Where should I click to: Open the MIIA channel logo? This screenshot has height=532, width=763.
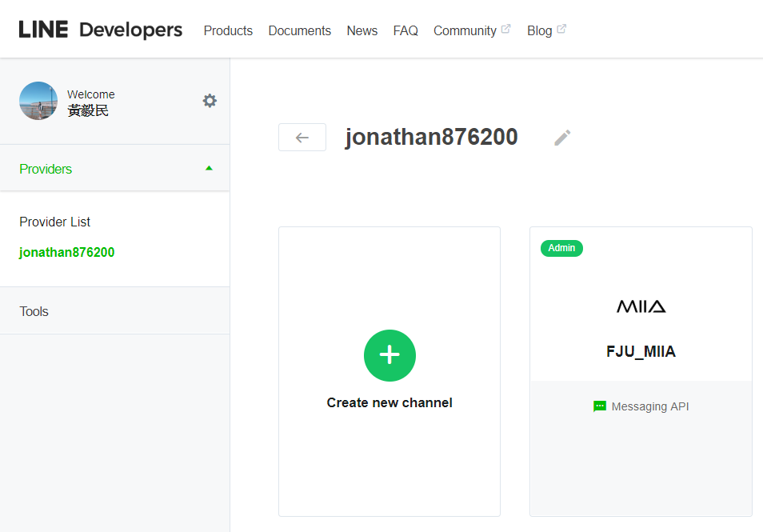point(641,306)
